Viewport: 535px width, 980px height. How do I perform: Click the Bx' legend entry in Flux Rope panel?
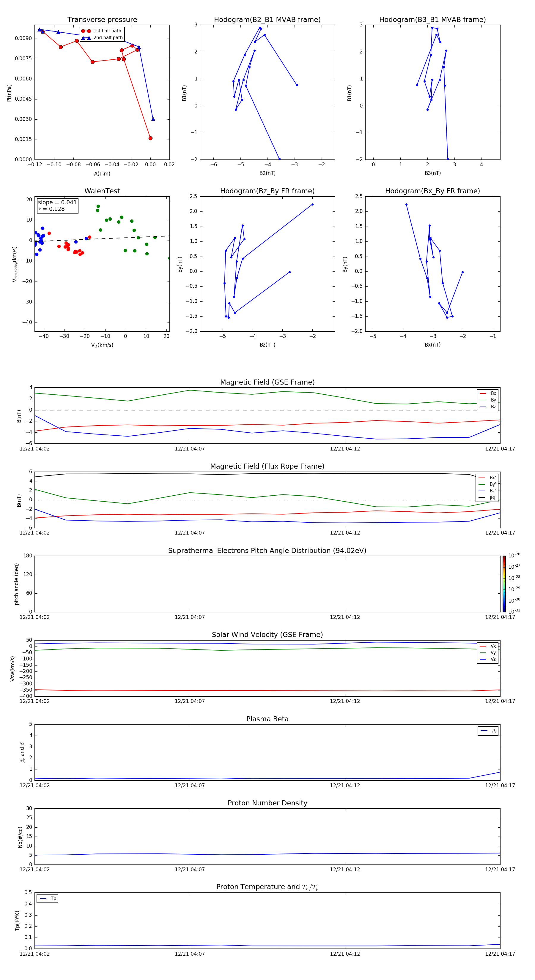click(x=487, y=478)
